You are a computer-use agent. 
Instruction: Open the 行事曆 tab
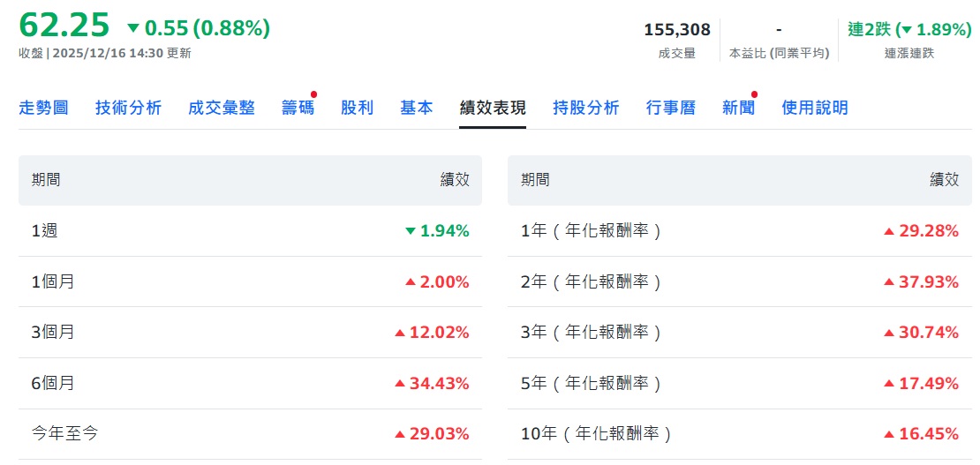point(671,108)
